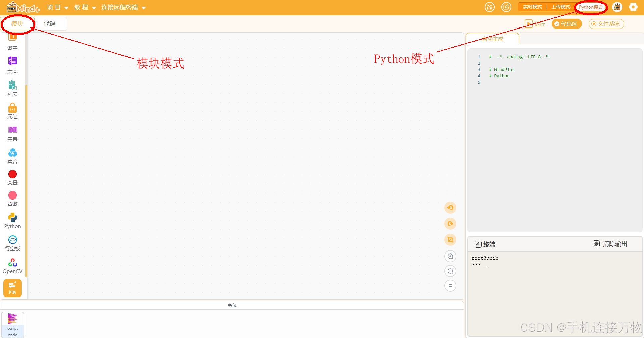Open the Python block category
Image resolution: width=644 pixels, height=338 pixels.
click(12, 221)
